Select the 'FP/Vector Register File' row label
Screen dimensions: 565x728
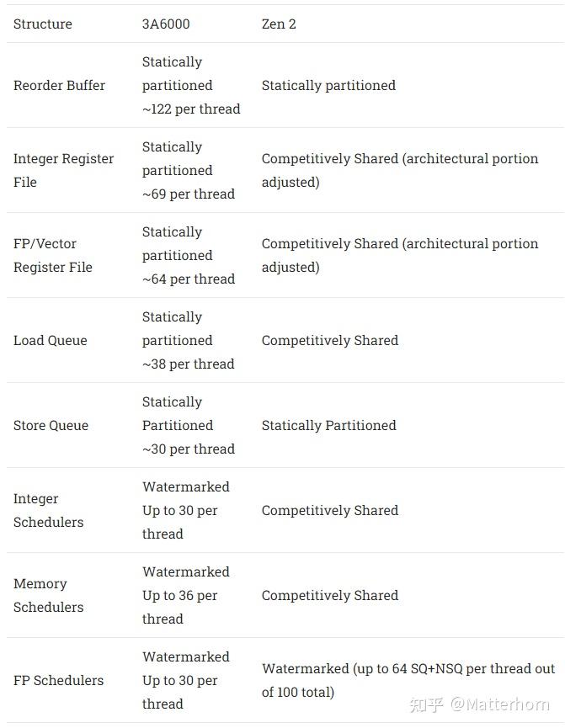(x=53, y=255)
